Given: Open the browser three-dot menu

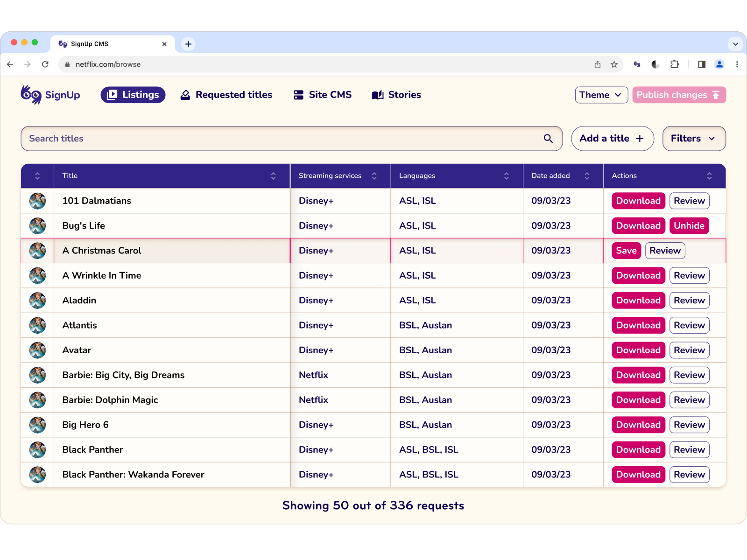Looking at the screenshot, I should point(737,64).
